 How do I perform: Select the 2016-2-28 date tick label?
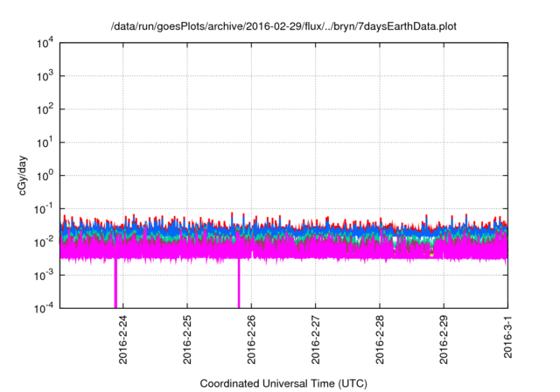coord(380,339)
